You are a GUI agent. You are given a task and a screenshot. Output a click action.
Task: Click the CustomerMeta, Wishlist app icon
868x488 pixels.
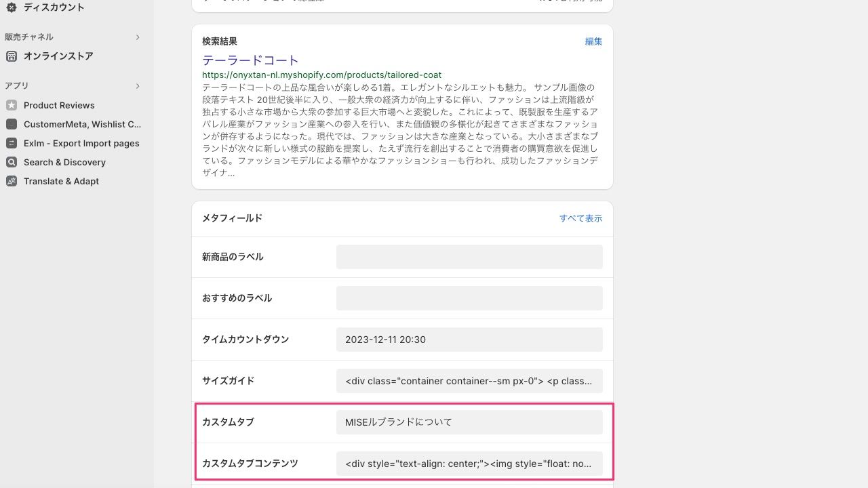(11, 124)
